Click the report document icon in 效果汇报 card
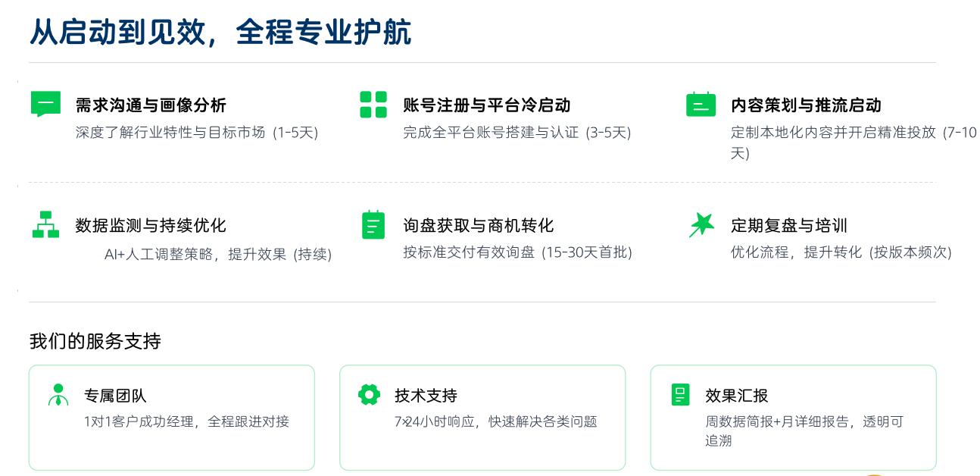The image size is (980, 476). pos(680,395)
